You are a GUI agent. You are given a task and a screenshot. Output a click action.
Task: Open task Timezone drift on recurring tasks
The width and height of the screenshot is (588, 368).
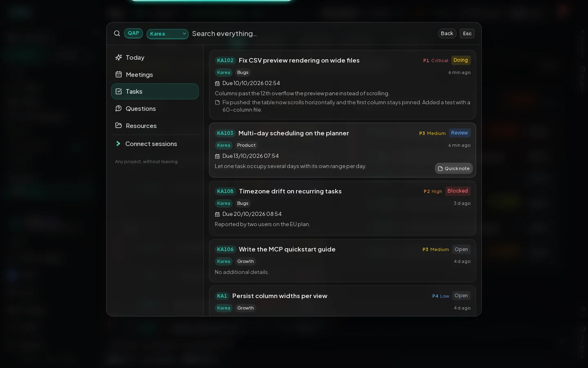click(x=290, y=191)
